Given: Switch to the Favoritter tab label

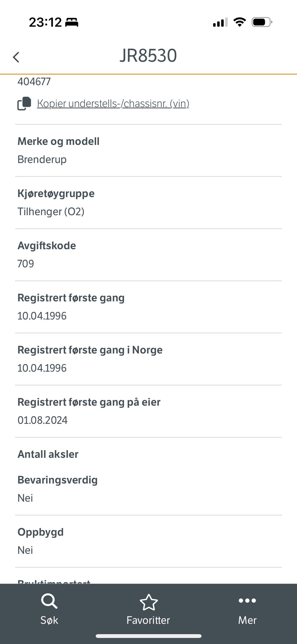Looking at the screenshot, I should 148,620.
